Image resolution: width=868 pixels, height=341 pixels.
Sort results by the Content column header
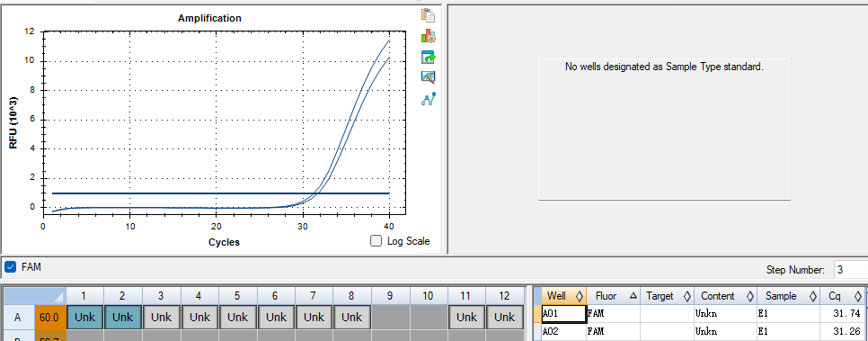pos(725,296)
